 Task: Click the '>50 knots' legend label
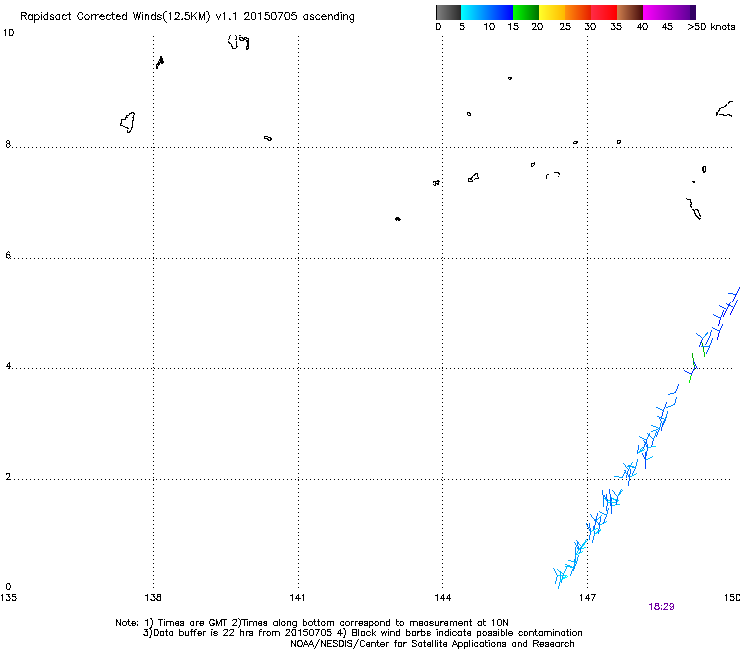(x=711, y=27)
